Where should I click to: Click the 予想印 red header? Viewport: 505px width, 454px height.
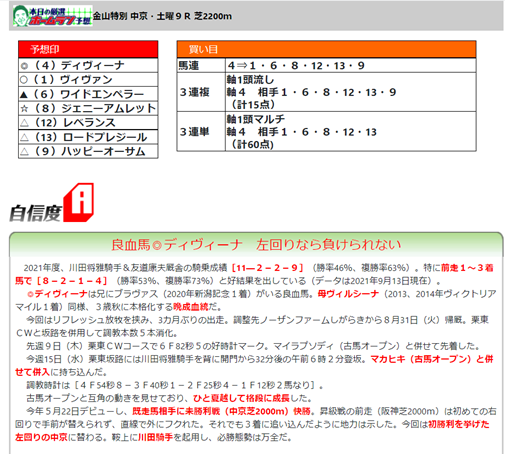pos(88,49)
